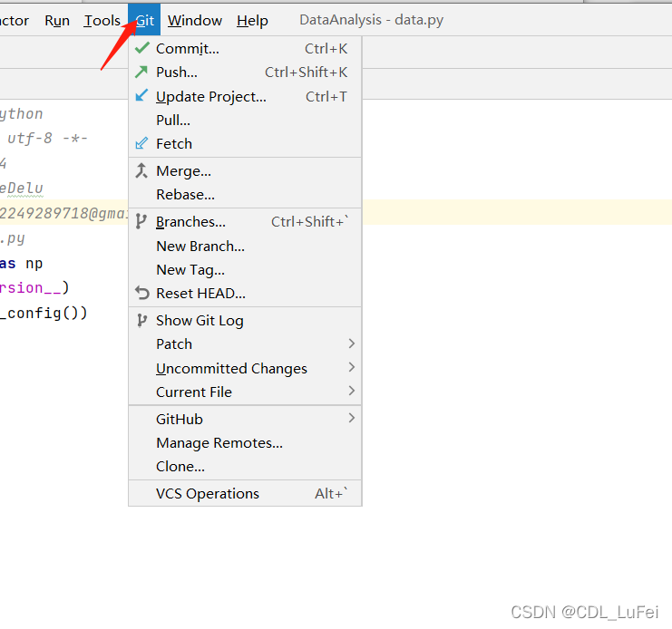Select New Tag... entry

tap(245, 270)
